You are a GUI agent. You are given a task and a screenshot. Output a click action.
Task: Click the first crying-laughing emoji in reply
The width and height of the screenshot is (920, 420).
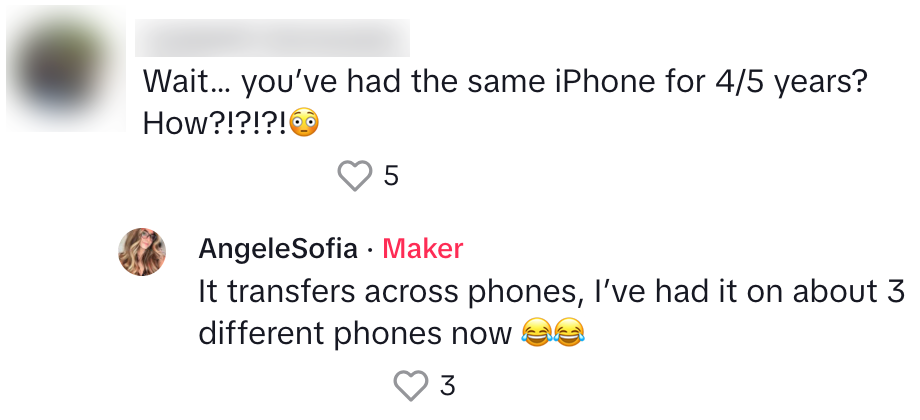tap(536, 333)
